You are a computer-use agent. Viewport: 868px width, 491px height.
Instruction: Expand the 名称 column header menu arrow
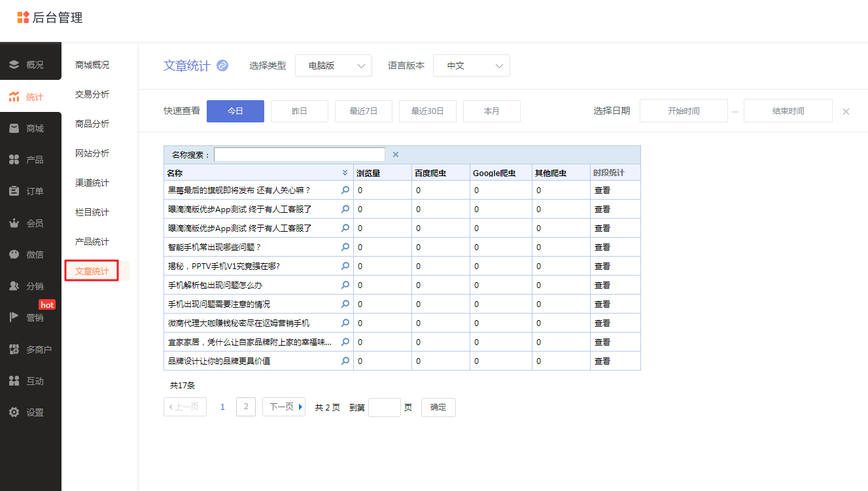point(345,173)
